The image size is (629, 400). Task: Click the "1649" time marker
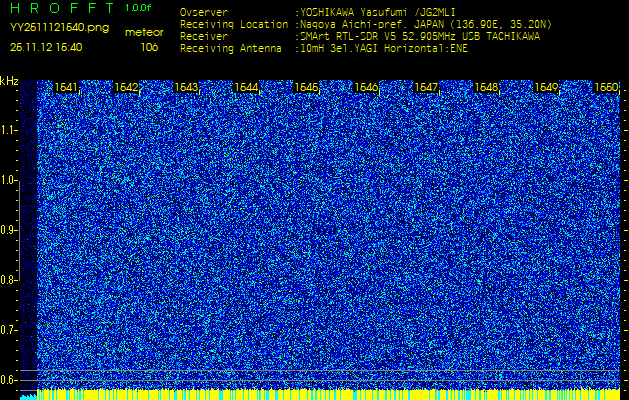coord(546,87)
